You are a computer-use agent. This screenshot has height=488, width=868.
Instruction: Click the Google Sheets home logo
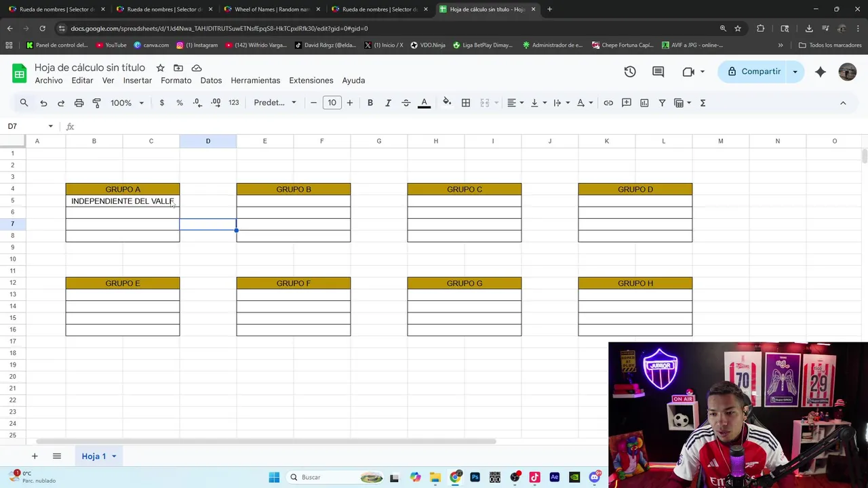point(20,73)
